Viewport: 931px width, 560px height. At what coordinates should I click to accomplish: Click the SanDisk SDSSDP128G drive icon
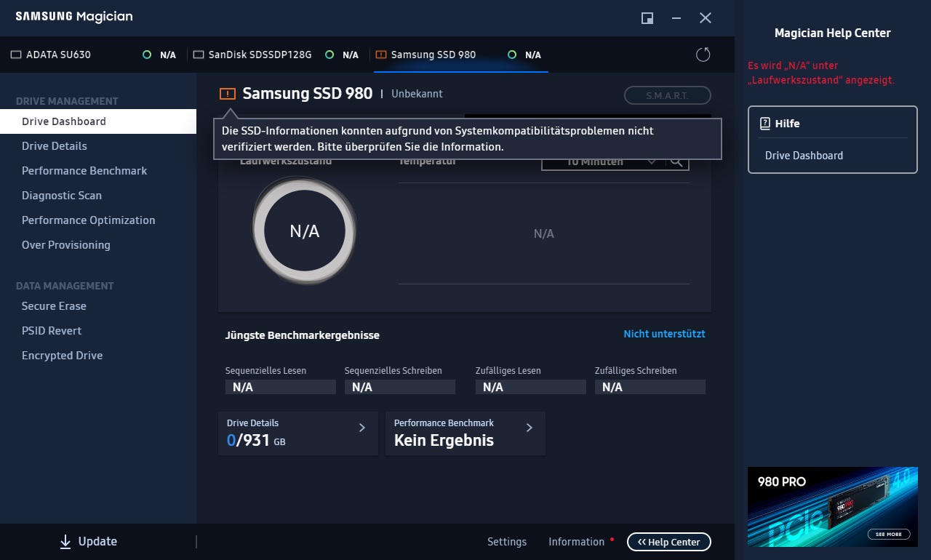point(199,55)
